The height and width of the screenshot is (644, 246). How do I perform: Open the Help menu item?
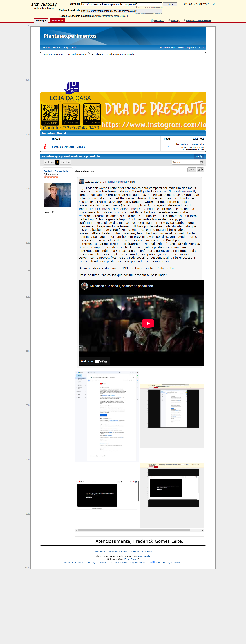(x=66, y=47)
